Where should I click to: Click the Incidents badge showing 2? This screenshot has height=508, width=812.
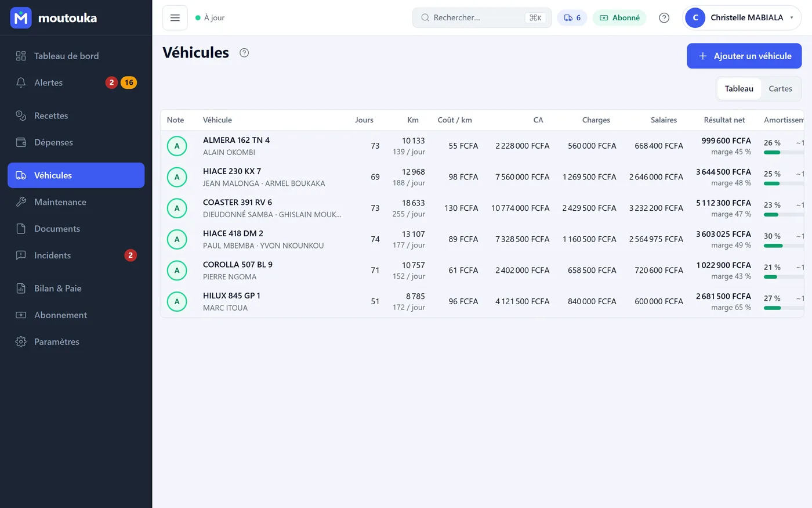[130, 255]
